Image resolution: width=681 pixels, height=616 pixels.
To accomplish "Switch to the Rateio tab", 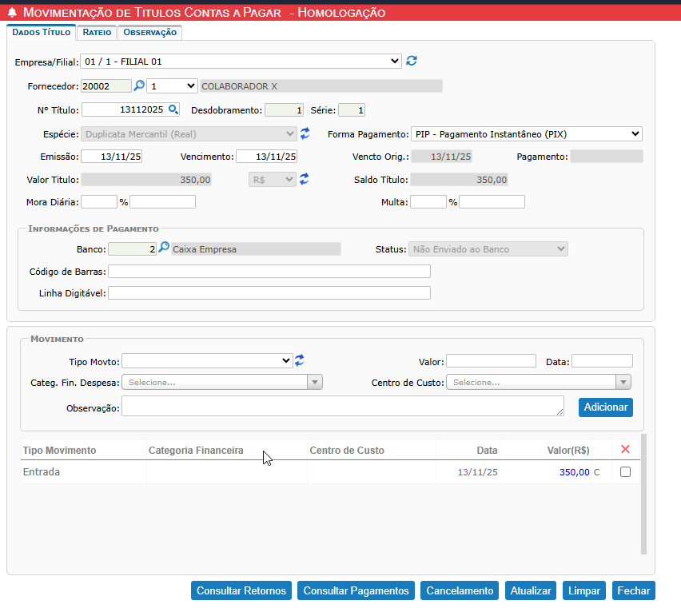I will coord(97,32).
